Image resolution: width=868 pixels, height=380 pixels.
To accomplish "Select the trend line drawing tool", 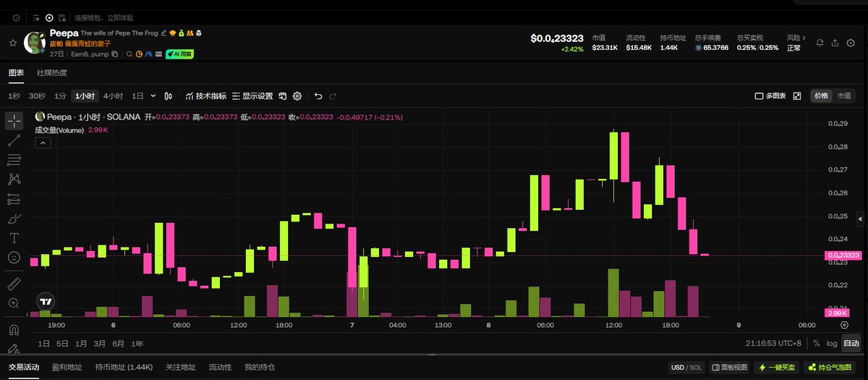I will click(14, 140).
